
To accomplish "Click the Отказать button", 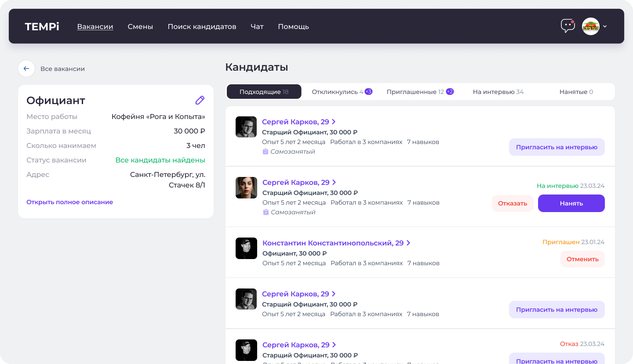I will point(513,203).
